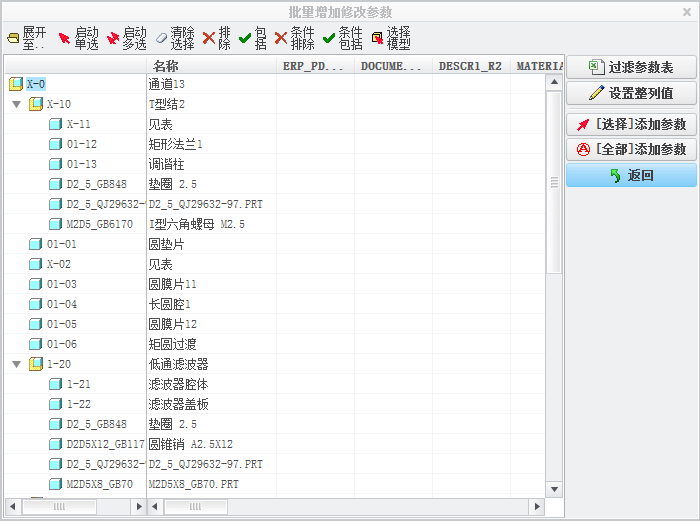
Task: Open 过滤参数表 filter parameter table
Action: [x=631, y=67]
